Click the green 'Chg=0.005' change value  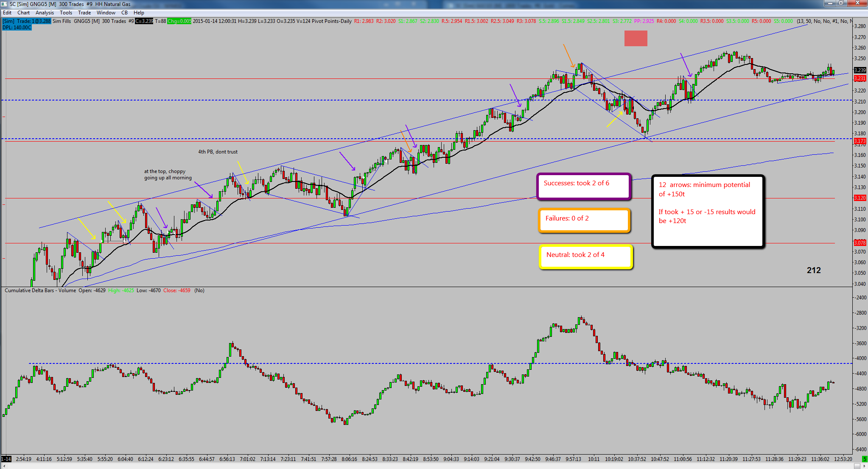pos(179,21)
